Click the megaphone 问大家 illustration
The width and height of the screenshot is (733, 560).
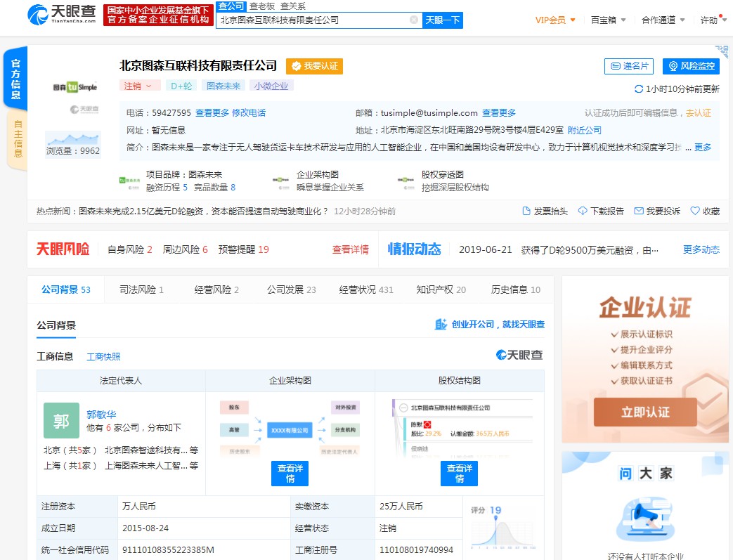click(646, 519)
